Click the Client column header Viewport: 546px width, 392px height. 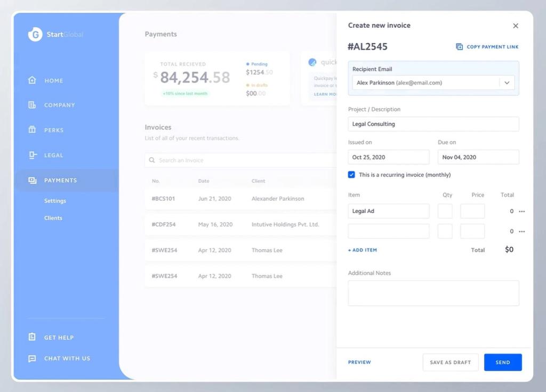point(259,181)
